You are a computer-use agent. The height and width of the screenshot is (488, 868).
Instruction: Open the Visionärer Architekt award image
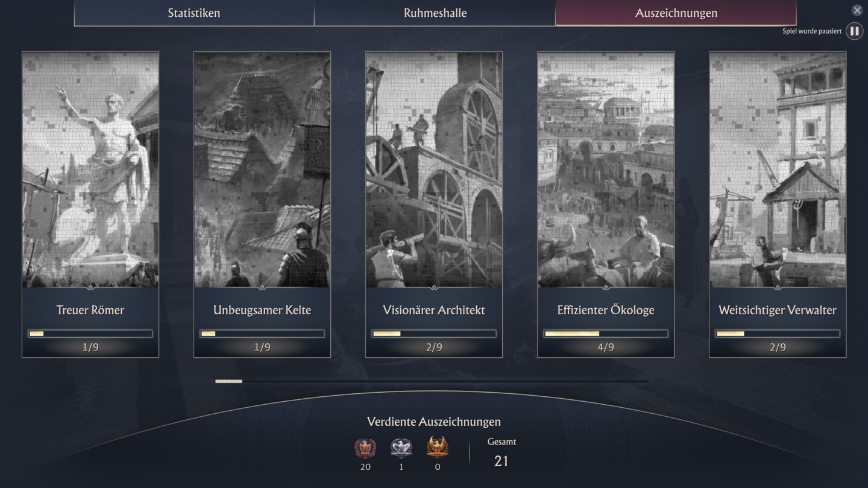tap(434, 170)
